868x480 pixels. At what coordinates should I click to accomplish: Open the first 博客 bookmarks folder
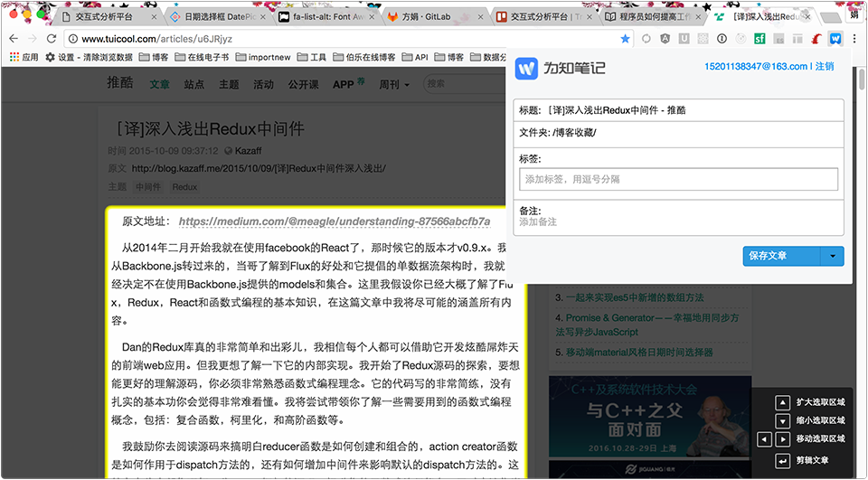pos(154,57)
